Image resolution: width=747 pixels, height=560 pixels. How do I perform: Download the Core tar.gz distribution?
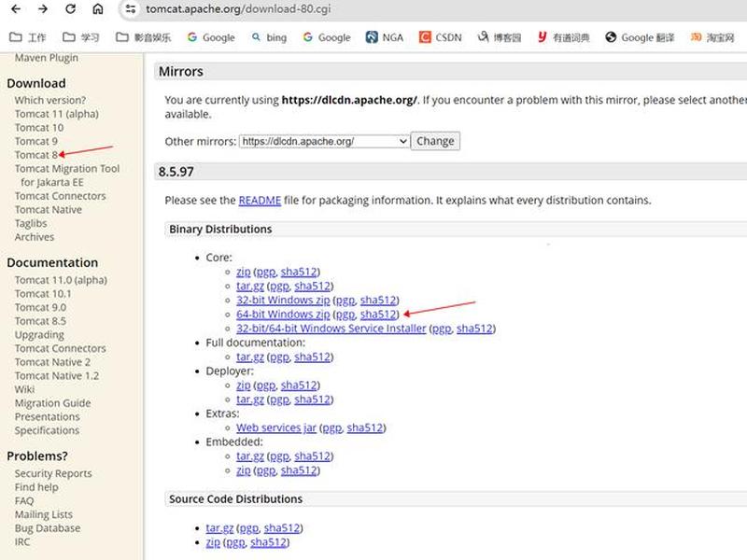click(x=250, y=287)
